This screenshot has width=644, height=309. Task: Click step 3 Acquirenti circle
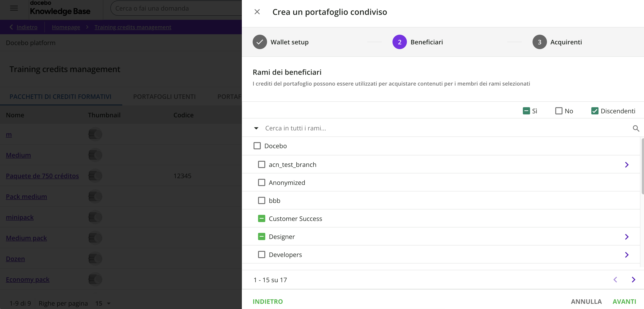(539, 42)
